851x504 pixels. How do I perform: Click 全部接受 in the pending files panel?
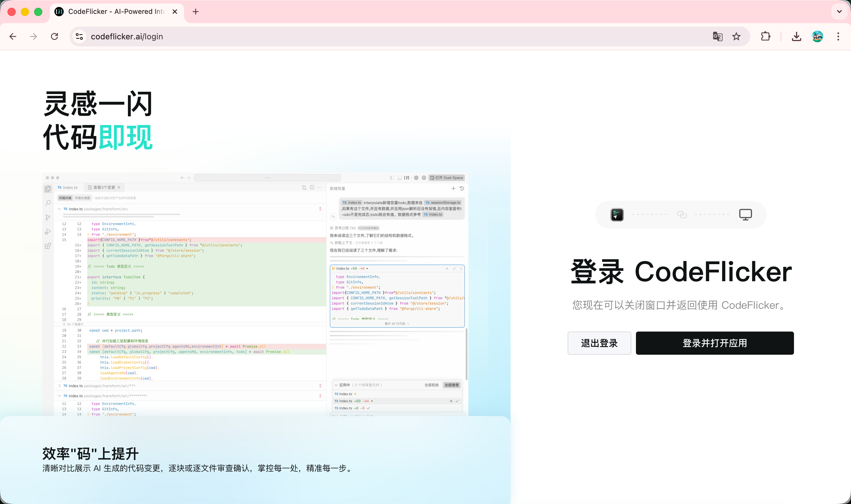pyautogui.click(x=452, y=385)
